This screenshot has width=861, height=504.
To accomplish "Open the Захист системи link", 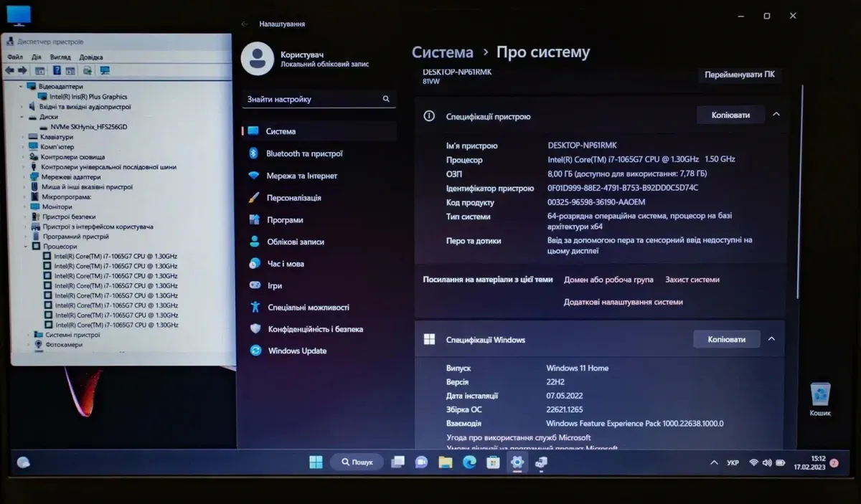I will click(x=692, y=280).
